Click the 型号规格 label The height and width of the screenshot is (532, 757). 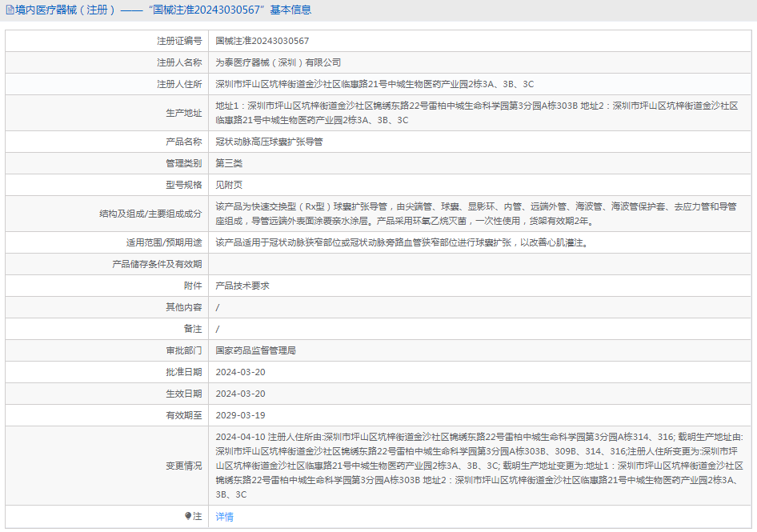tap(184, 186)
